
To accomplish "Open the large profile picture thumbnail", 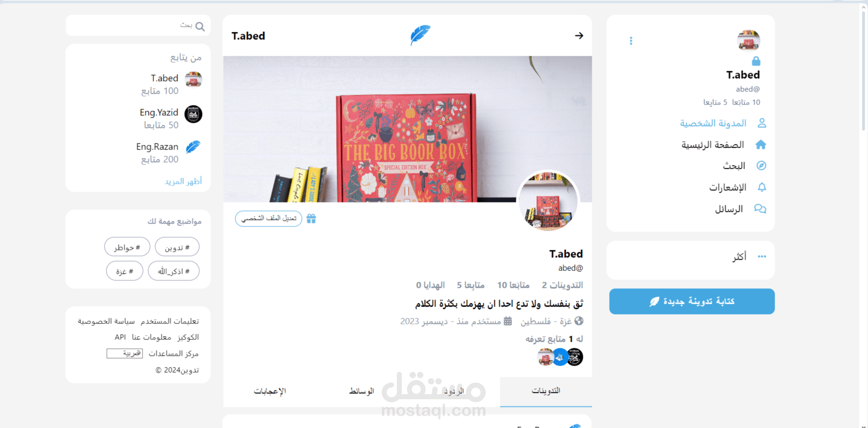I will click(548, 201).
